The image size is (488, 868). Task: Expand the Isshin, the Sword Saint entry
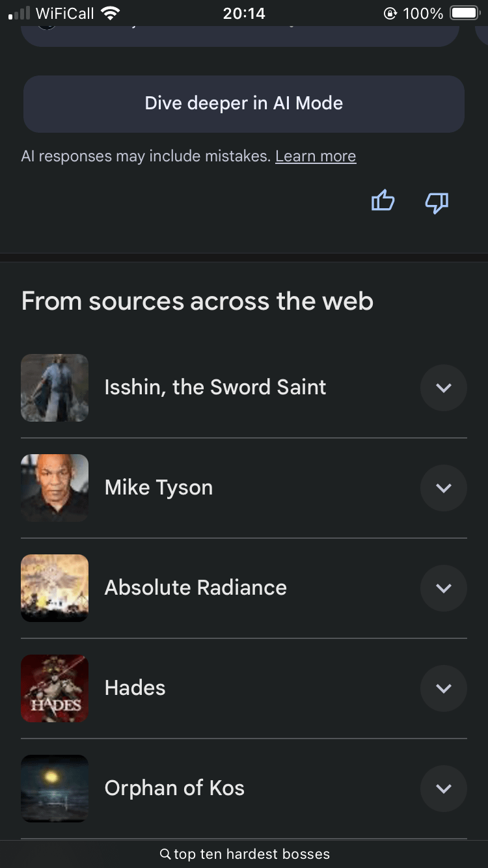(443, 388)
